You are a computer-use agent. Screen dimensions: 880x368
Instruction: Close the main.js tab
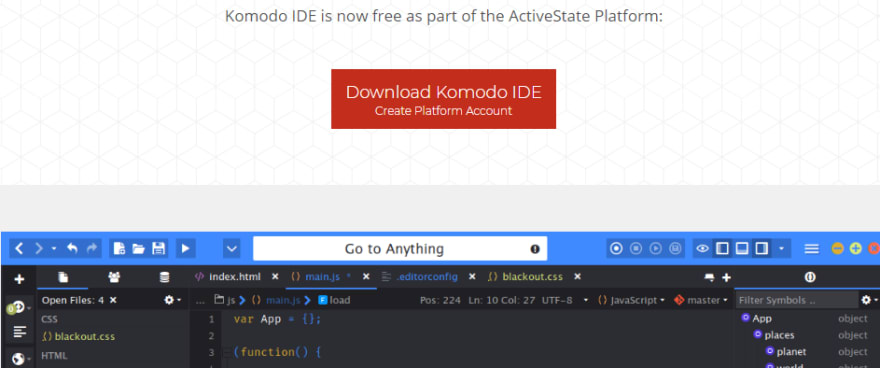tap(366, 277)
